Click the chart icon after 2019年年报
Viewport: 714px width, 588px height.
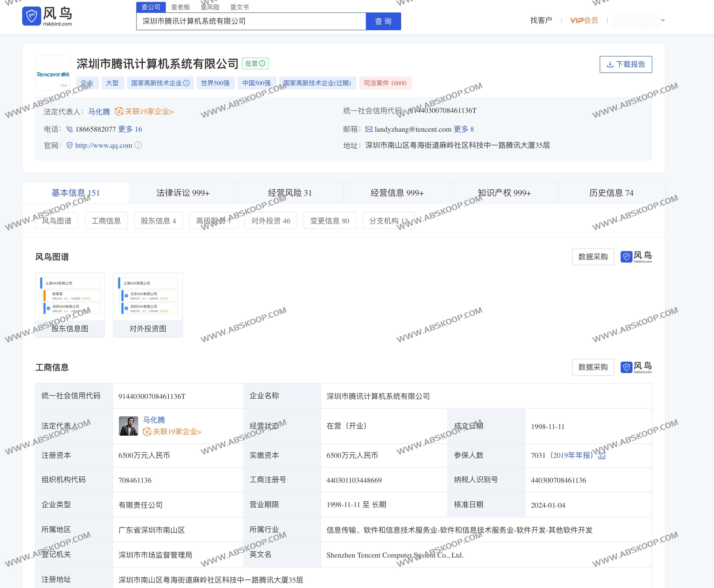click(x=602, y=455)
